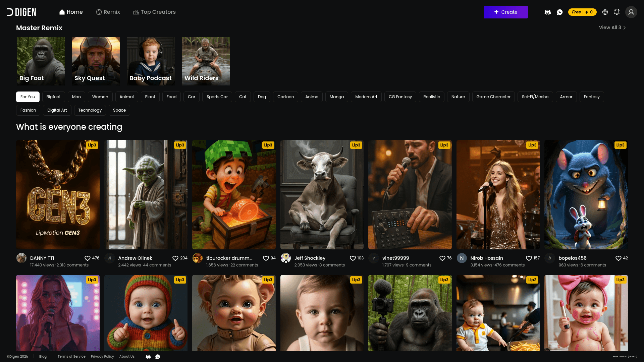The image size is (644, 362).
Task: Select the Man filter chip
Action: point(76,97)
